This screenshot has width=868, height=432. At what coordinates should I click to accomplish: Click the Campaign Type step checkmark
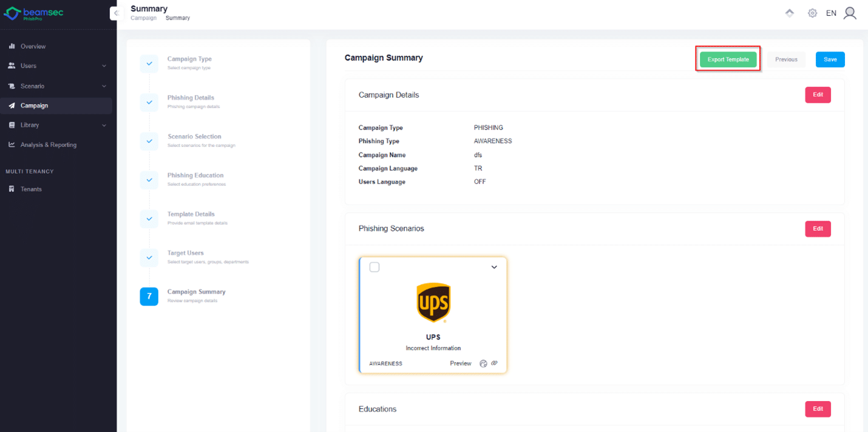click(x=149, y=64)
